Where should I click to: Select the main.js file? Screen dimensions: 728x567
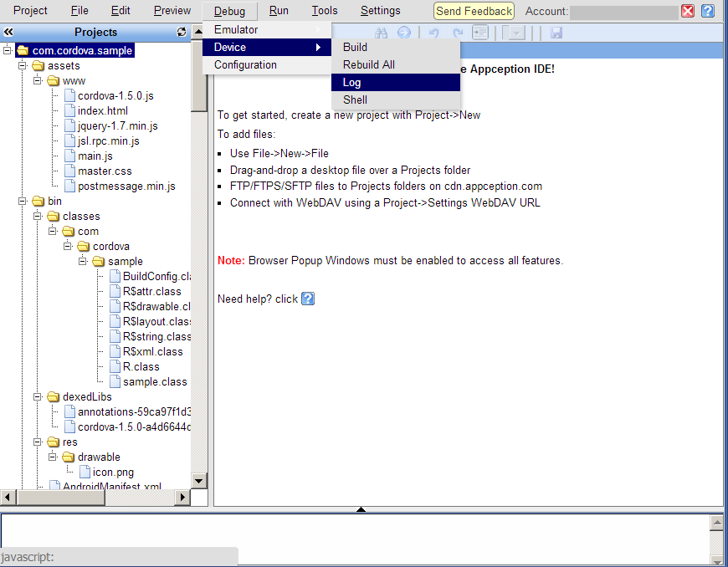click(x=95, y=156)
